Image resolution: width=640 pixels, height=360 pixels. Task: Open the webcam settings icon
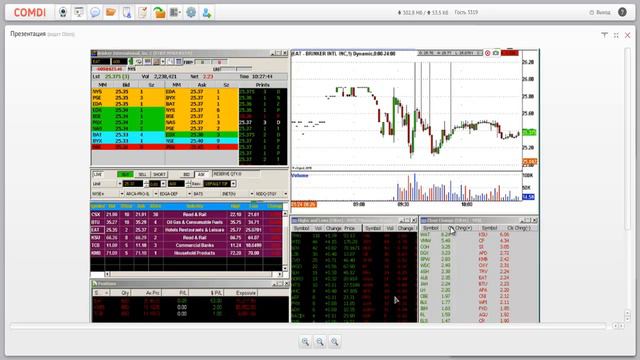[63, 12]
